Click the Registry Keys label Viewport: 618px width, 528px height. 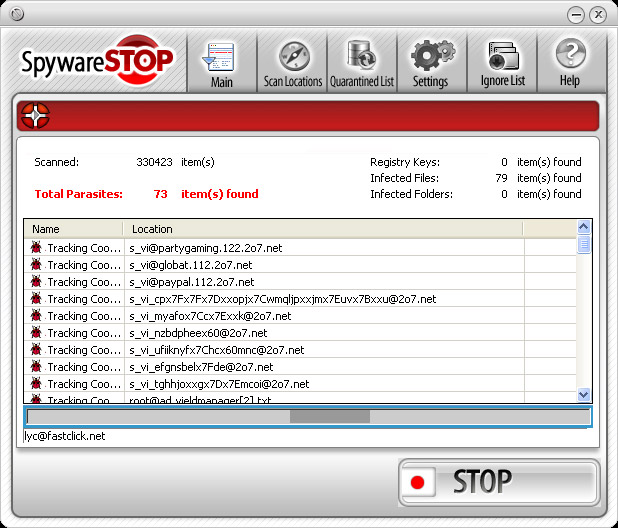pos(405,162)
